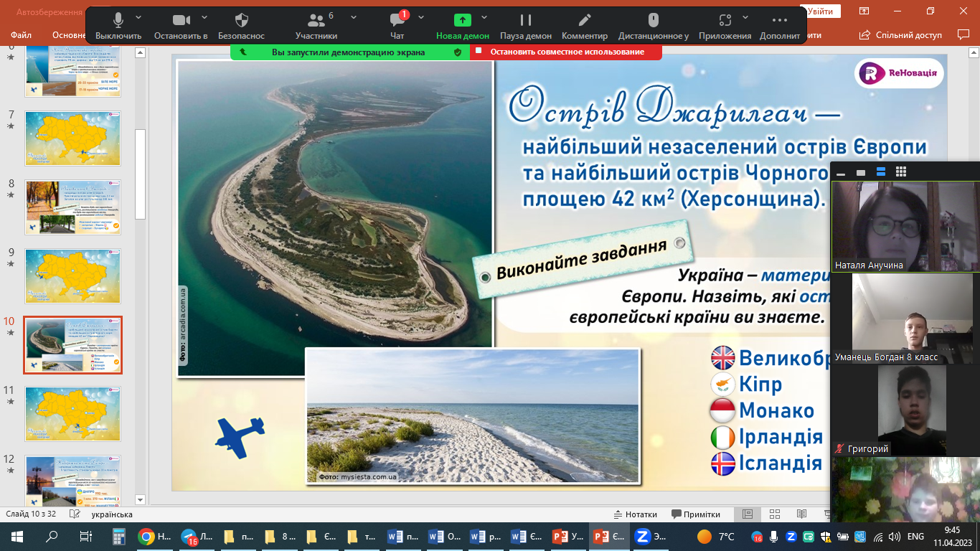Expand video options arrow next to camera
Viewport: 980px width, 551px height.
[x=204, y=17]
